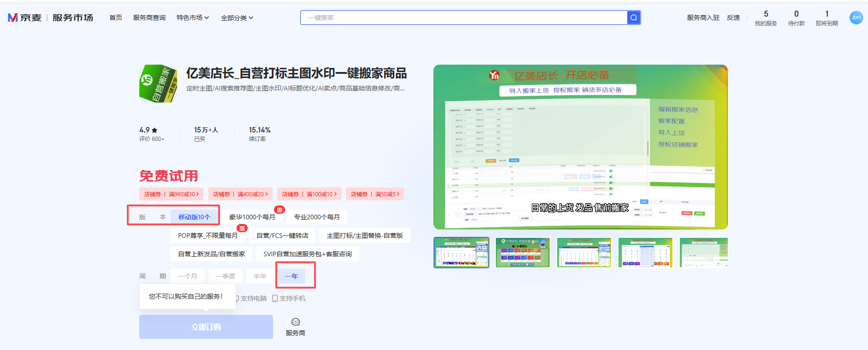Screen dimensions: 868x350
Task: Click the 京麦 logo icon
Action: pos(13,18)
